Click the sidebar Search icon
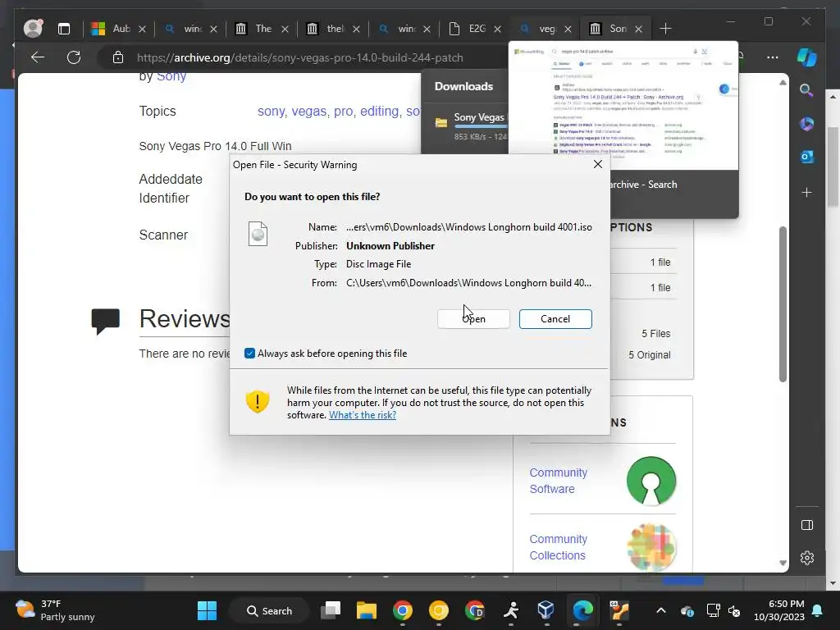Screen dimensions: 840x630 [x=806, y=90]
